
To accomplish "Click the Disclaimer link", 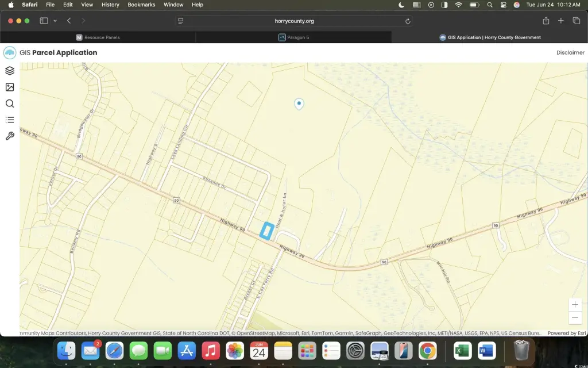I will (570, 52).
